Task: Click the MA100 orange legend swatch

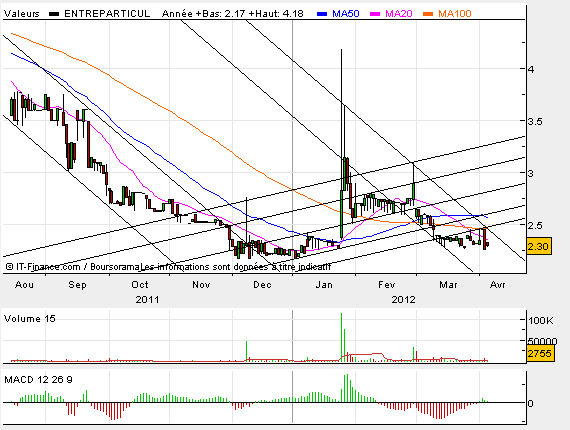Action: 428,14
